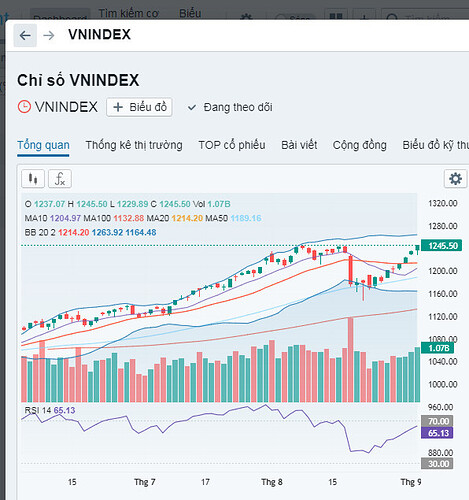
Task: Open the Cộng đồng tab
Action: [360, 145]
